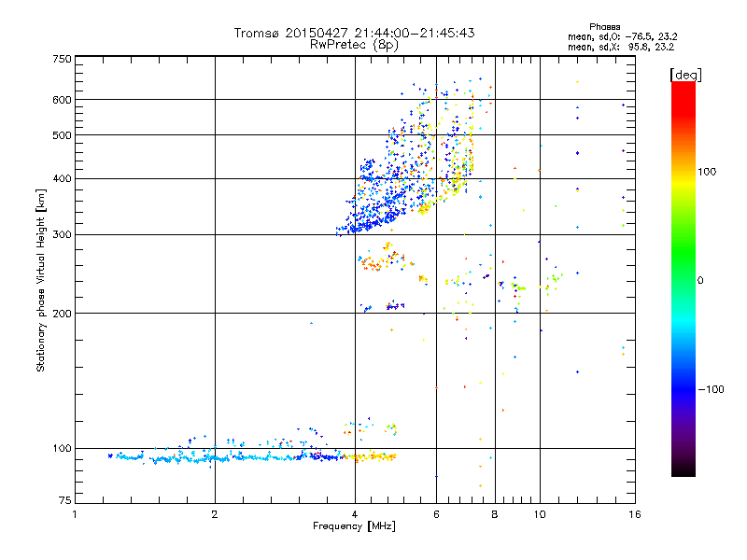Click the 'Phases' header label
The height and width of the screenshot is (560, 747).
point(604,27)
